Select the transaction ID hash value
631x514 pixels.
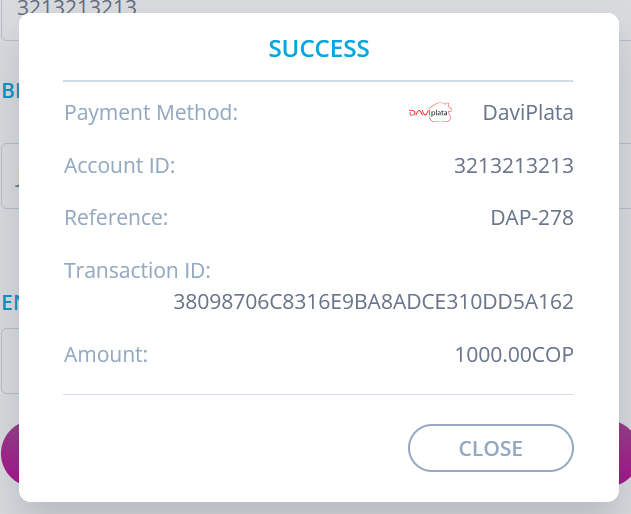(x=373, y=301)
